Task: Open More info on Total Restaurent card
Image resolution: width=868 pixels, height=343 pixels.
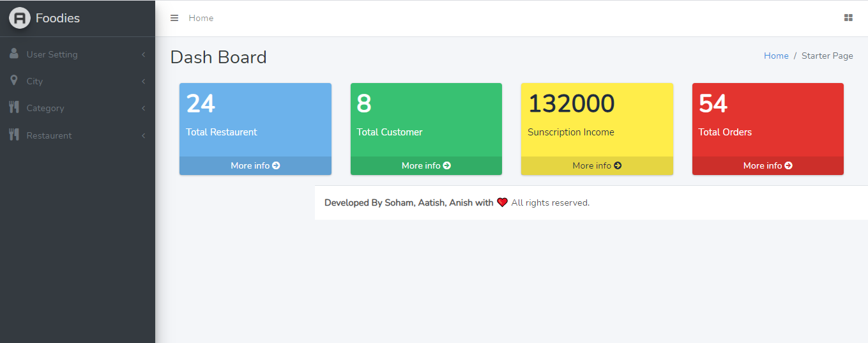Action: (x=255, y=165)
